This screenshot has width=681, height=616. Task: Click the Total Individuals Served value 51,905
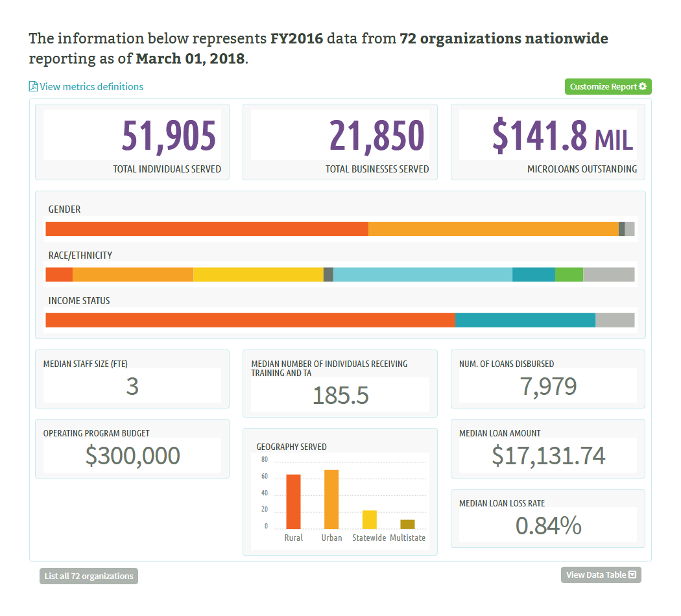(x=169, y=136)
